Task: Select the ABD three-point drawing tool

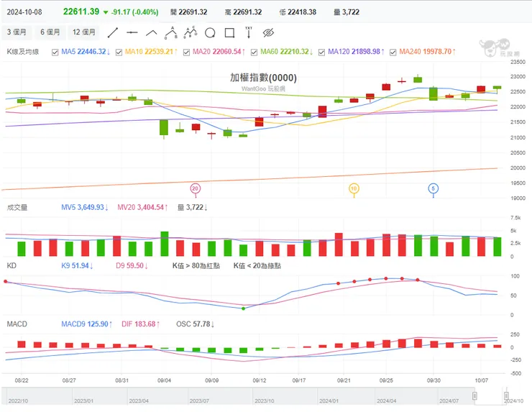Action: point(171,32)
